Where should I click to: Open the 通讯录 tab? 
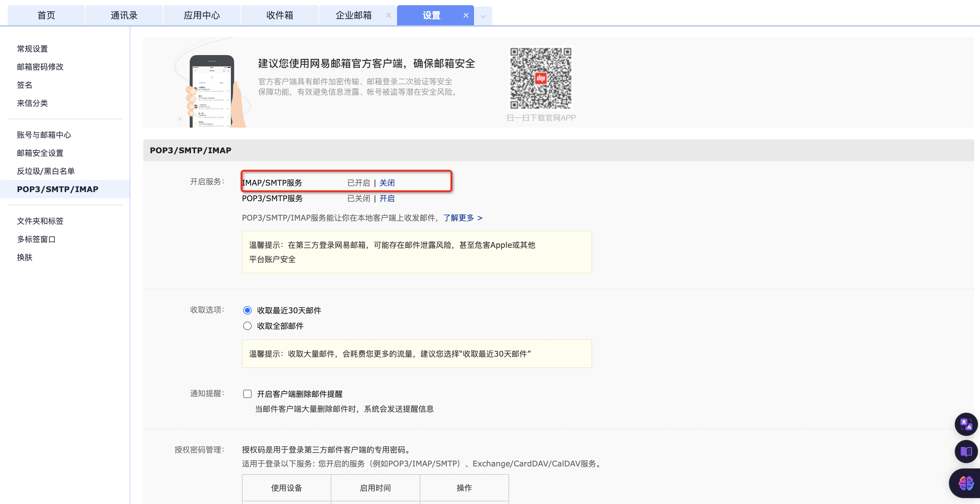point(124,15)
